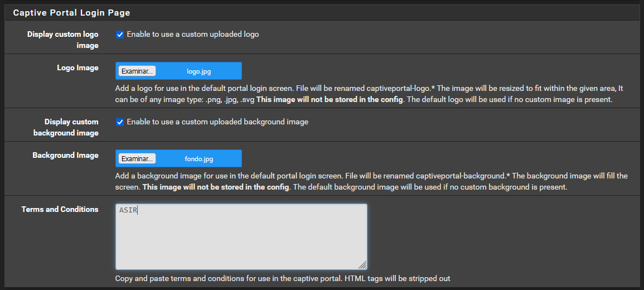This screenshot has width=644, height=290.
Task: Click the Captive Portal Login Page header
Action: coord(71,12)
